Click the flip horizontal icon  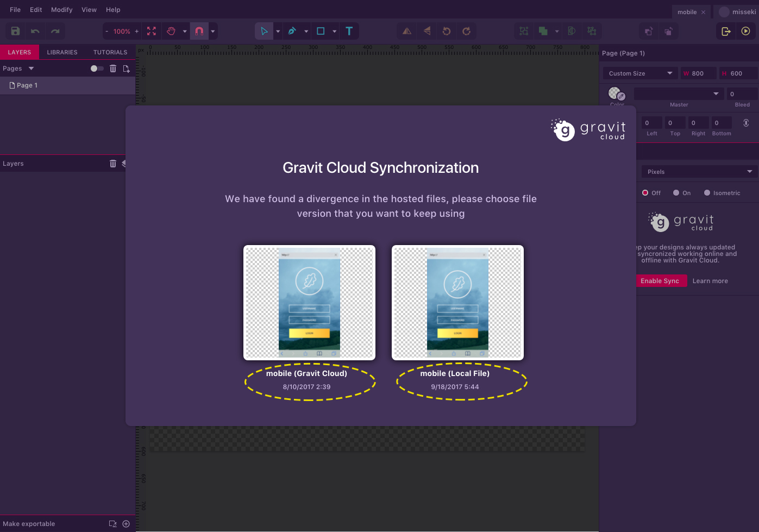tap(407, 31)
